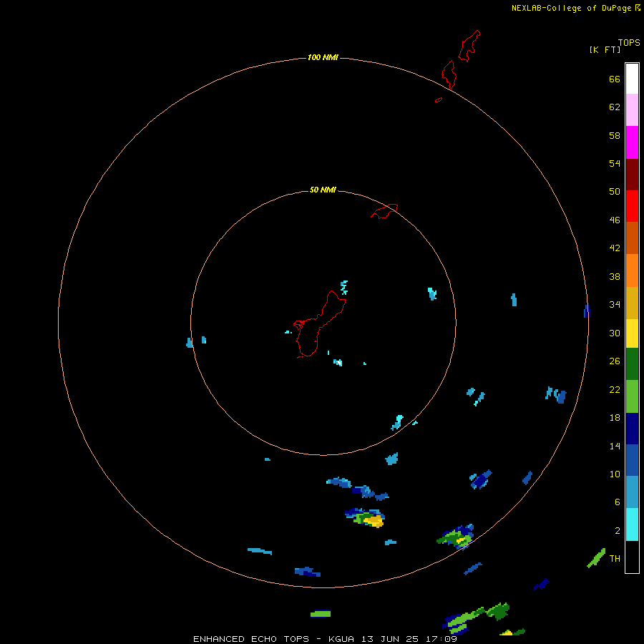Click the bright red legend swatch

(x=632, y=206)
